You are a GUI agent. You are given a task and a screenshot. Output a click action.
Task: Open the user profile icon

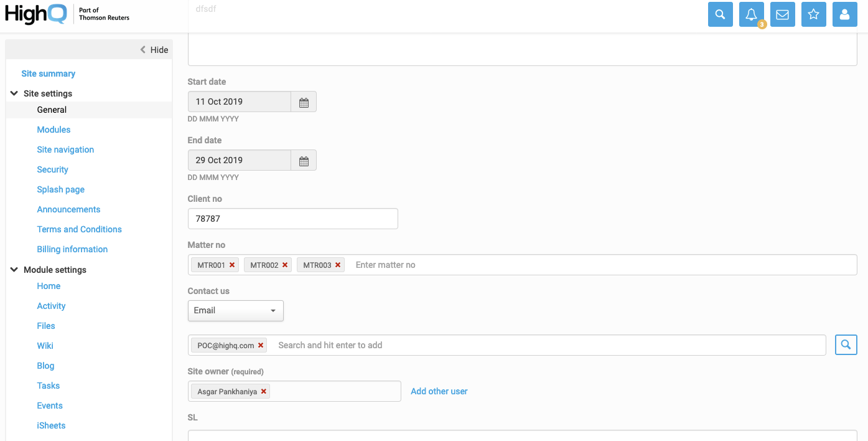pyautogui.click(x=844, y=14)
